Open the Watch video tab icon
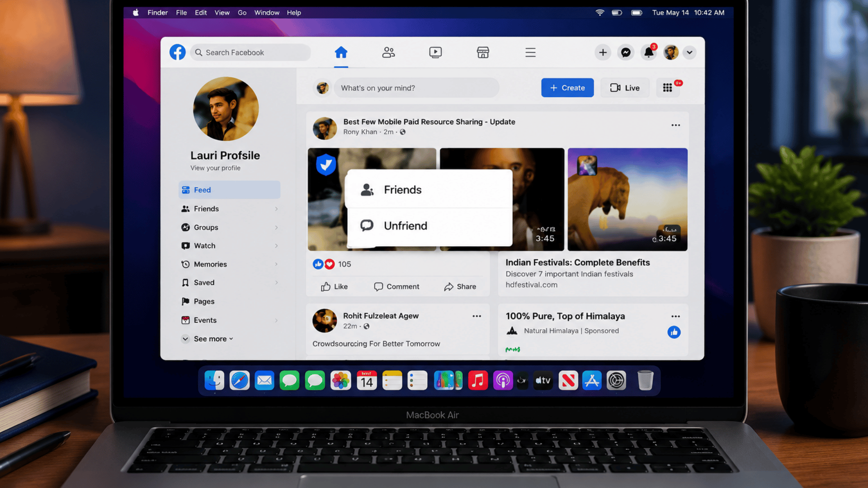The image size is (868, 488). (x=435, y=52)
